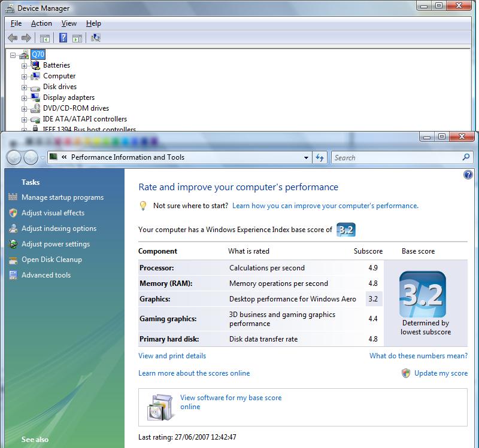
Task: Click the software box icon near base score link
Action: [x=159, y=407]
